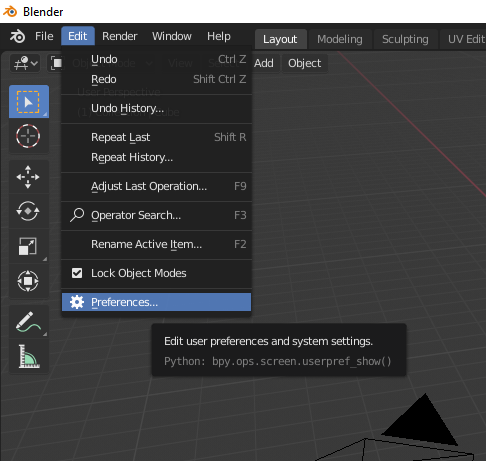Open the Window menu
The image size is (486, 461).
click(x=172, y=36)
